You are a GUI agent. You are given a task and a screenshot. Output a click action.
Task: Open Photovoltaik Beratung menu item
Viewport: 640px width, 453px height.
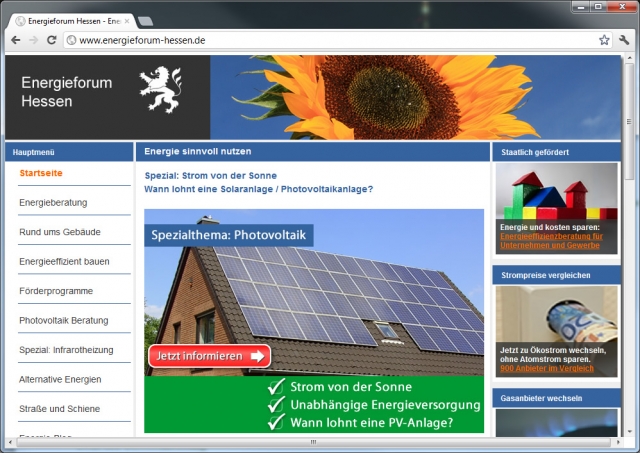(x=64, y=320)
